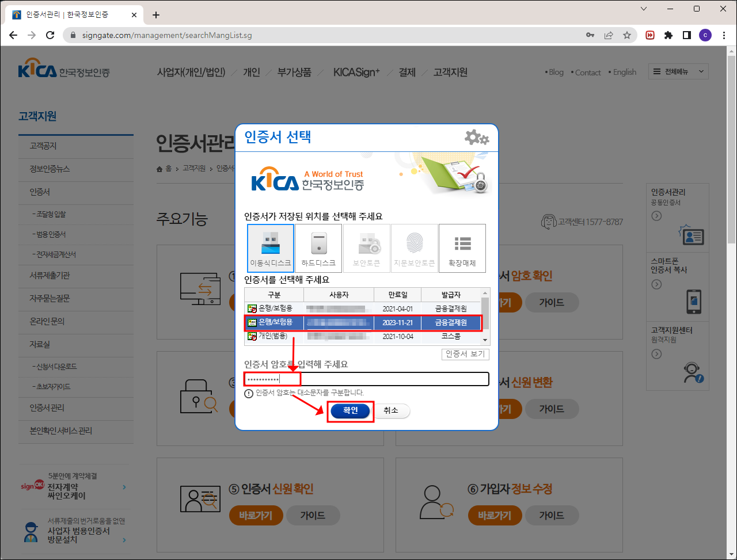Click the certificate password input field
737x560 pixels.
coord(368,379)
